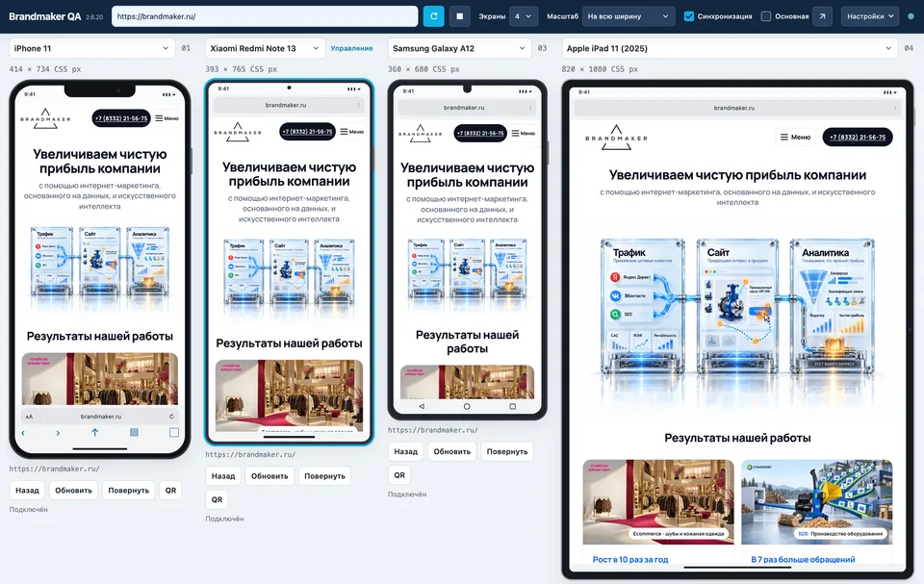Click the arrow icon next to Основная

click(822, 16)
